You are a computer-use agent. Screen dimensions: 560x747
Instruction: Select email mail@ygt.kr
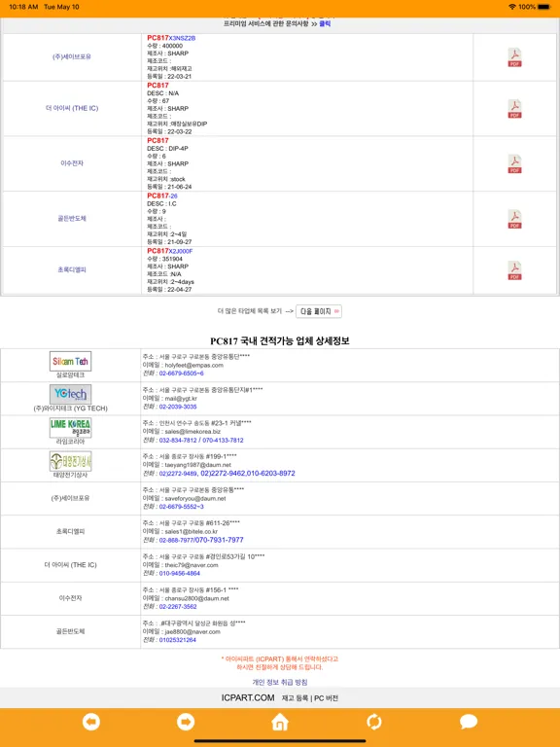click(181, 399)
